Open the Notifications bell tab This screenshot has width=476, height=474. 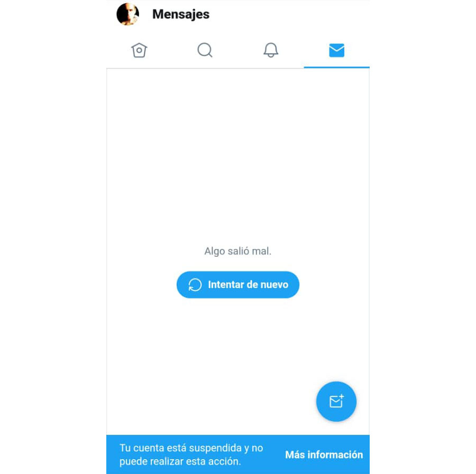click(271, 50)
